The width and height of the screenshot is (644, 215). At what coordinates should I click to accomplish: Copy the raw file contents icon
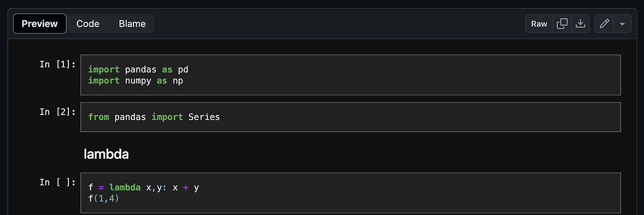[562, 24]
